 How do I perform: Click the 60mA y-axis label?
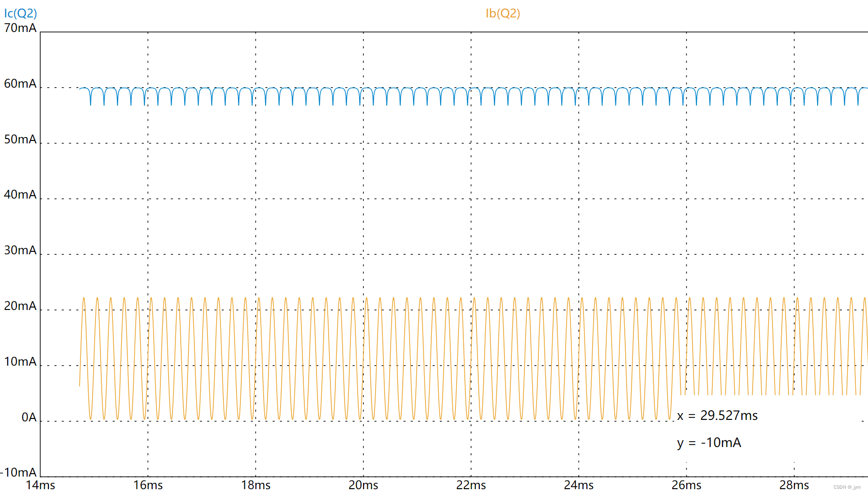pos(20,84)
